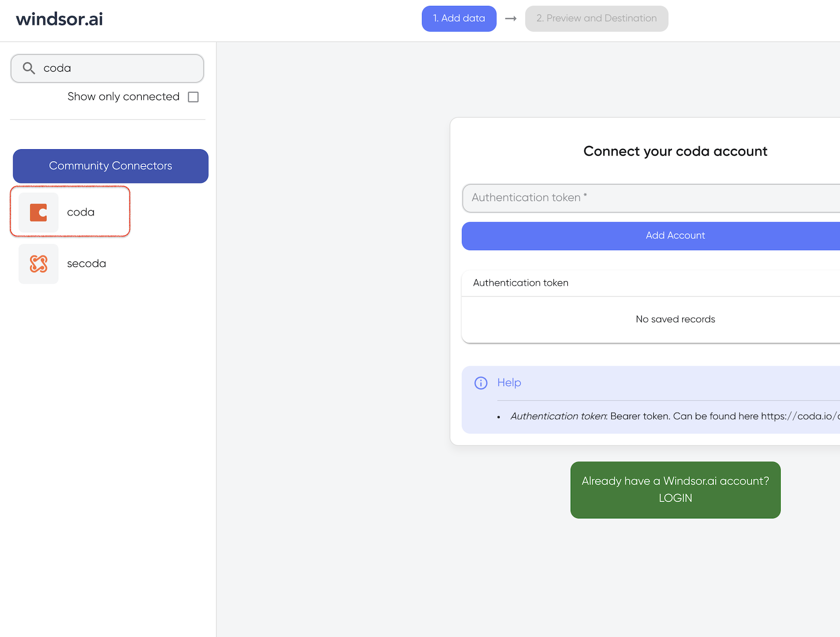Click the Add Account button
Image resolution: width=840 pixels, height=637 pixels.
point(651,236)
